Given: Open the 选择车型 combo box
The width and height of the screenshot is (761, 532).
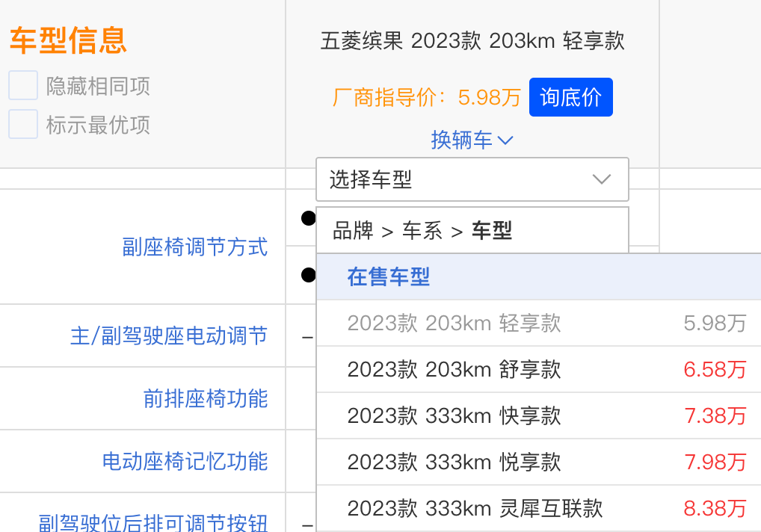Looking at the screenshot, I should [472, 179].
